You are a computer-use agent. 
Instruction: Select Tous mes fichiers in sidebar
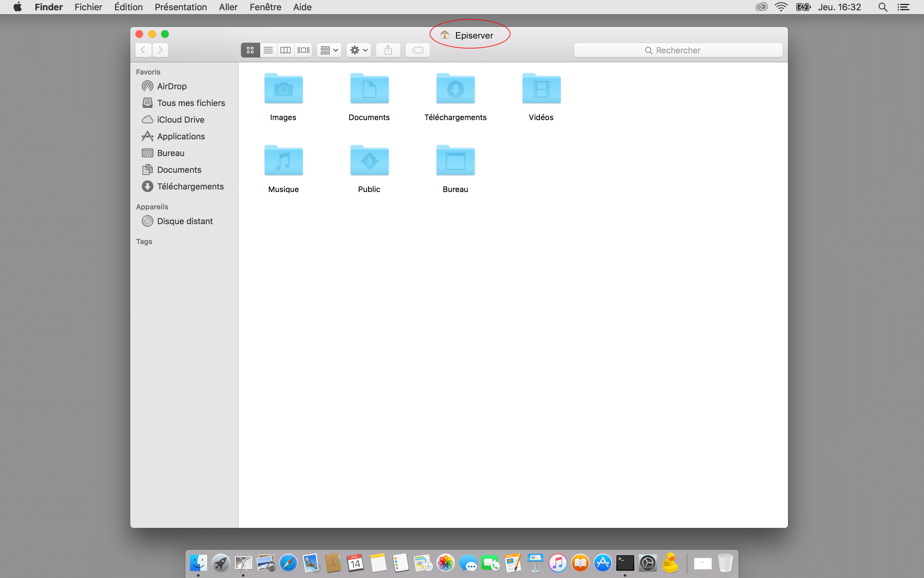[183, 103]
